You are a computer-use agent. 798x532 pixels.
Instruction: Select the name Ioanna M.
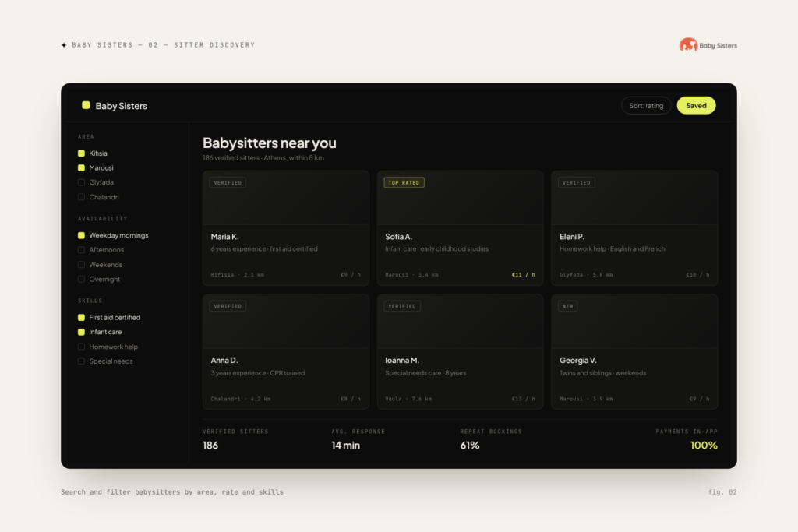point(402,360)
